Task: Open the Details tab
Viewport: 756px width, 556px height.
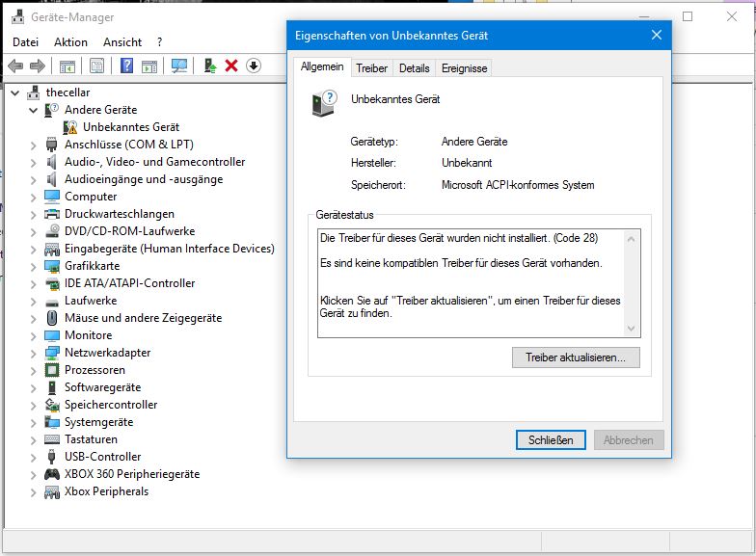Action: point(415,68)
